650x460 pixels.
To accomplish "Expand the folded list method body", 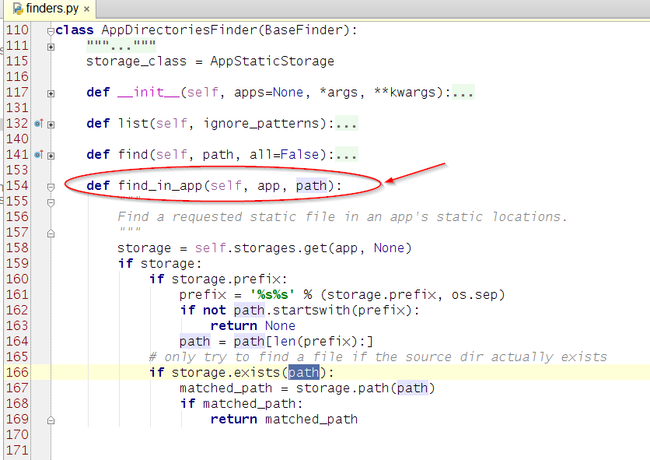I will tap(51, 124).
